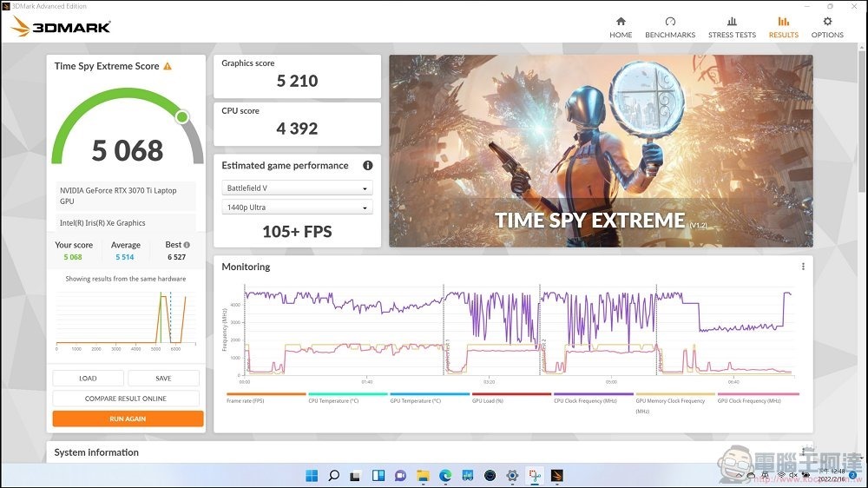Open the Windows Start menu

tap(311, 476)
